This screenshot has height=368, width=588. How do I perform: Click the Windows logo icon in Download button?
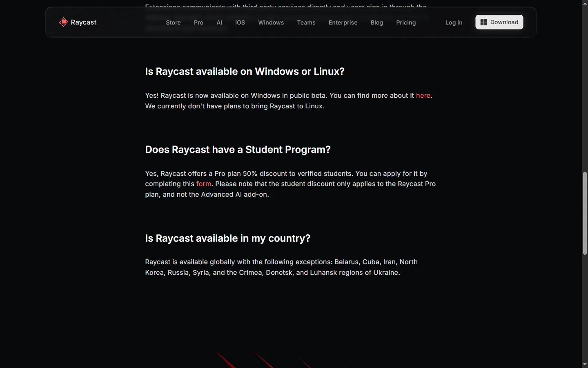click(483, 22)
